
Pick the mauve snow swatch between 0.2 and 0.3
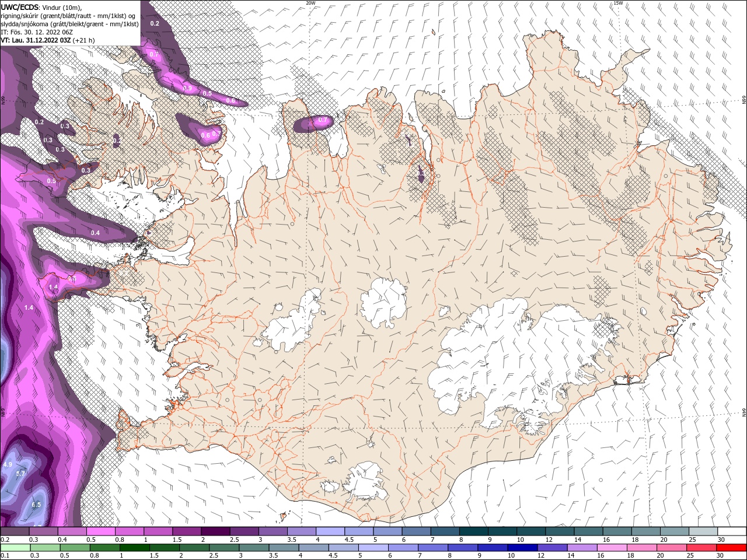click(x=15, y=531)
